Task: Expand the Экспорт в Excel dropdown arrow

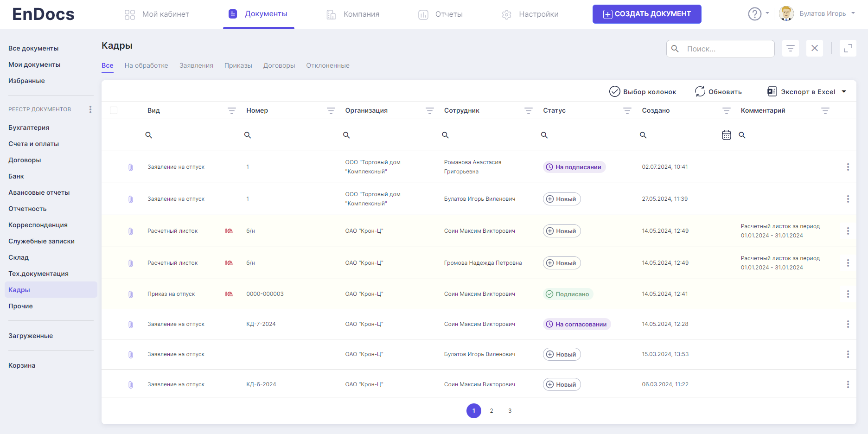Action: [844, 92]
